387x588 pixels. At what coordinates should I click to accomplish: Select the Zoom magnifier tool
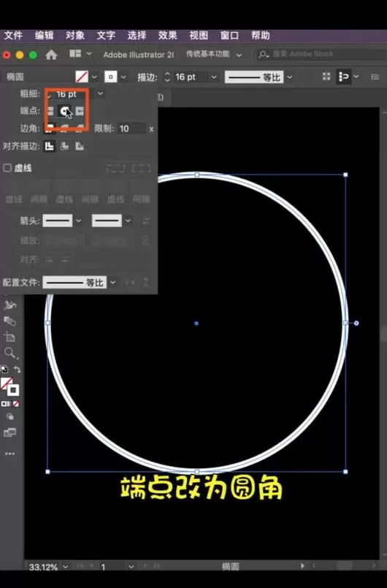[x=9, y=353]
